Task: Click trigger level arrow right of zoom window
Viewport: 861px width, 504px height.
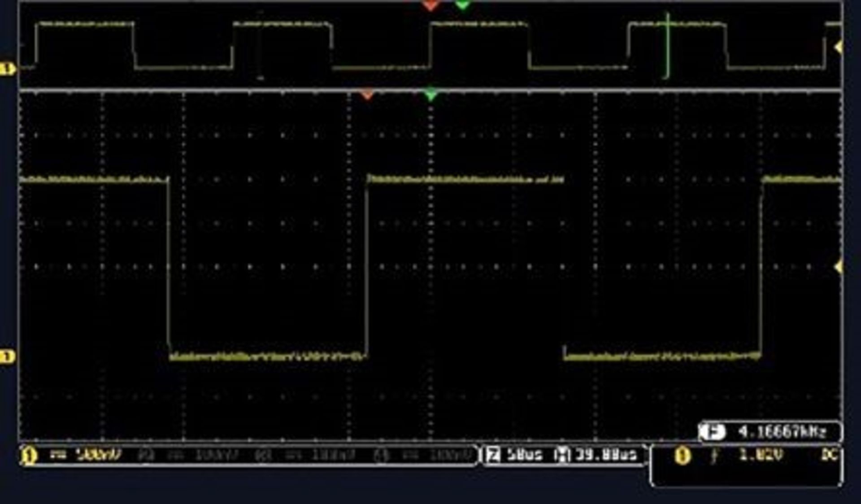Action: point(839,267)
